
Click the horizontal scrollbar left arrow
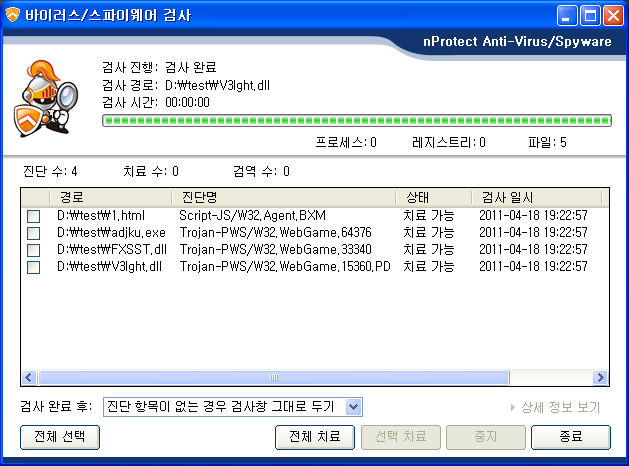pyautogui.click(x=29, y=378)
